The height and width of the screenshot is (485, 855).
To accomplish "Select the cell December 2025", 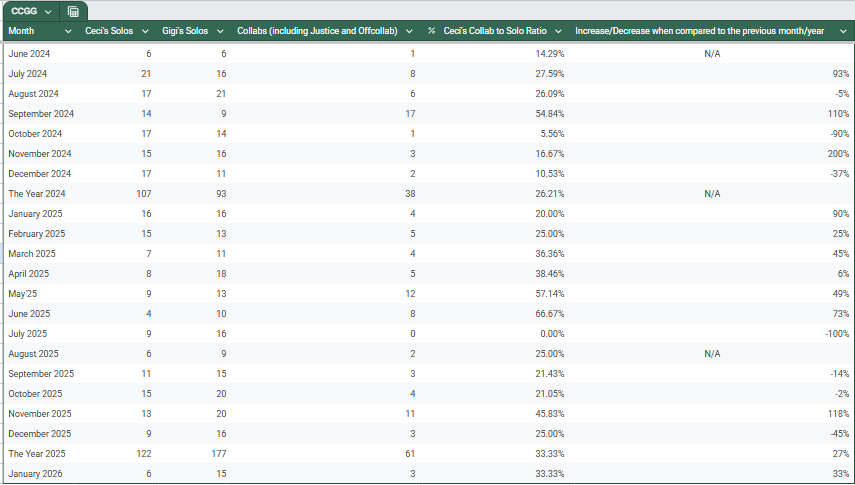I will pos(40,434).
